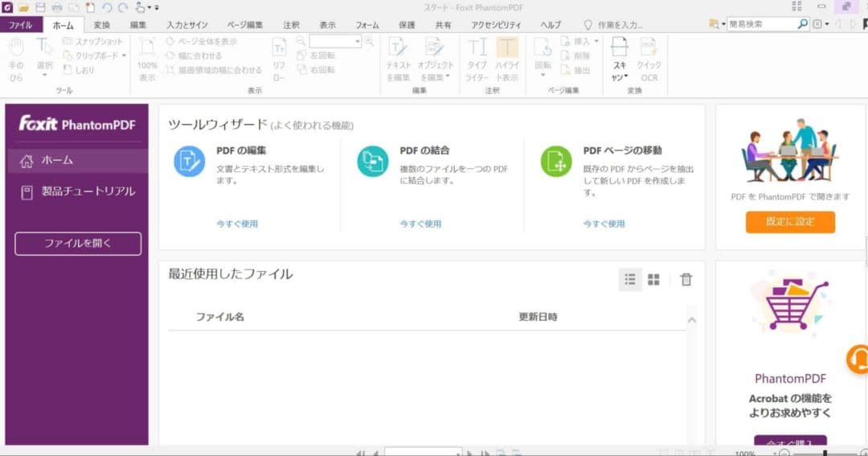Switch to the 入力とサイン tab

pos(187,25)
